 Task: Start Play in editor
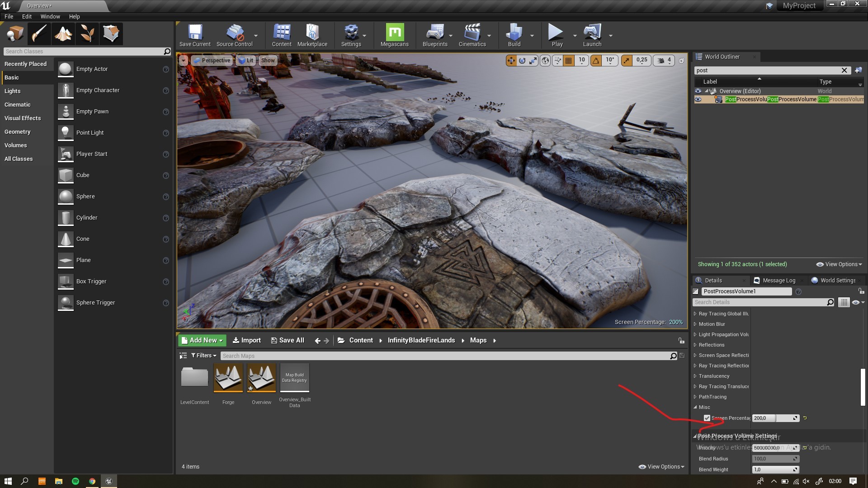coord(557,35)
